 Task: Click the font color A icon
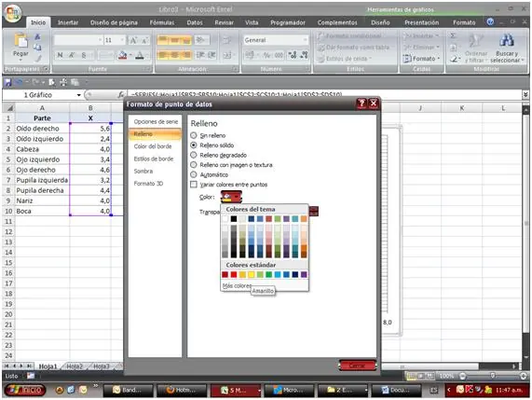coord(140,55)
